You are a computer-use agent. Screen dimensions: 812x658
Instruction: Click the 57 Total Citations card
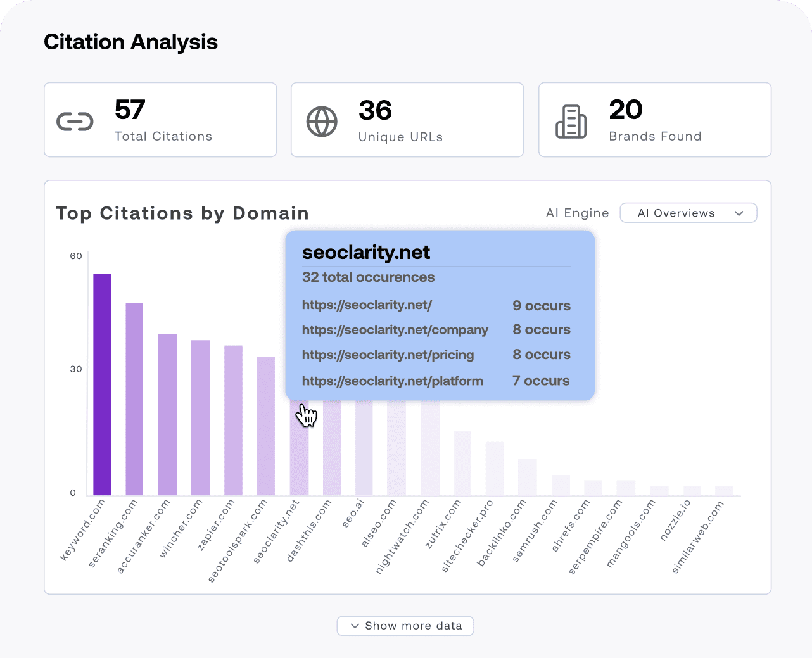click(160, 120)
